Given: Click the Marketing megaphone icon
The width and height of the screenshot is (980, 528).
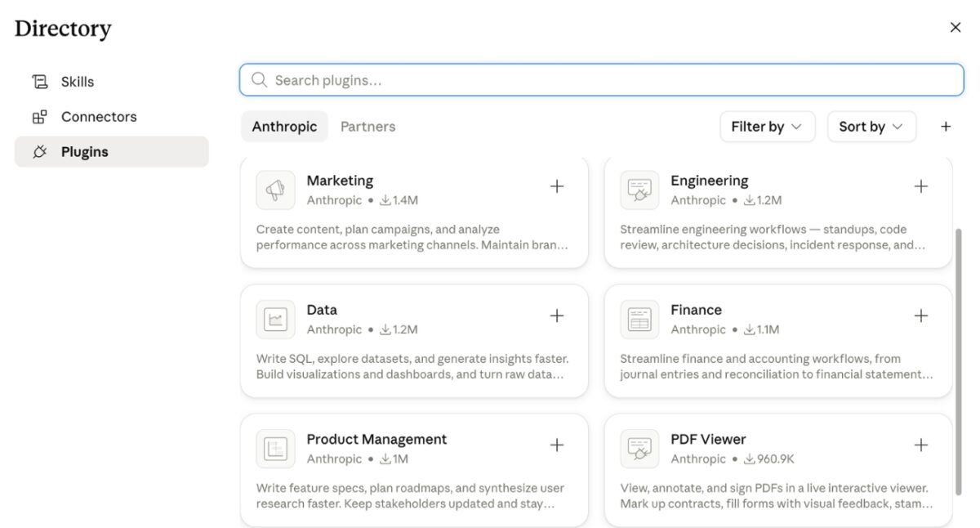Looking at the screenshot, I should click(275, 190).
